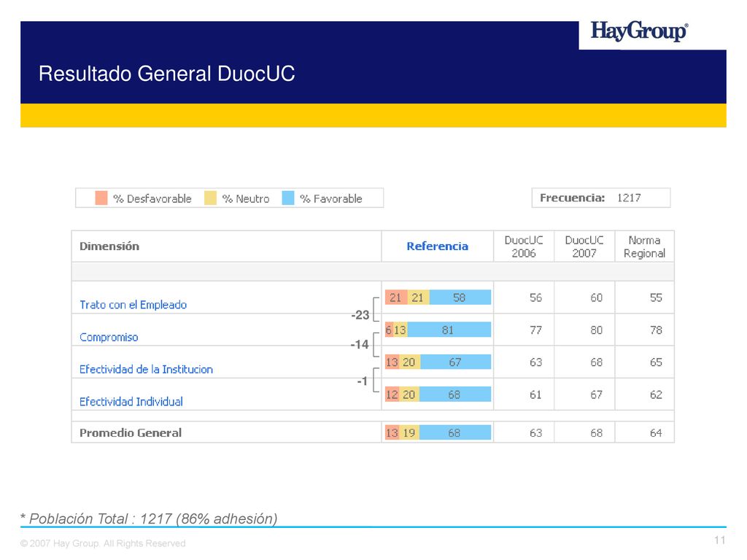Viewport: 747px width, 560px height.
Task: Click DuocUC 2006 value 56 for Trato
Action: point(535,297)
